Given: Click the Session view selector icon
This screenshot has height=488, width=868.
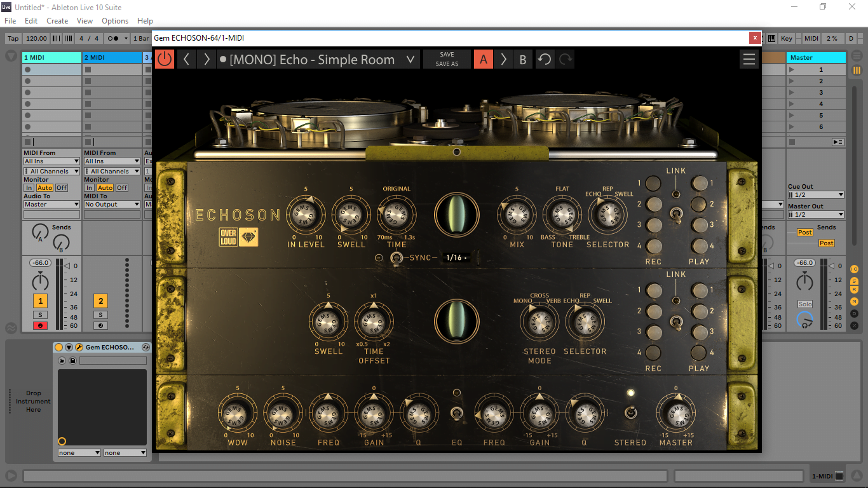Looking at the screenshot, I should 857,71.
